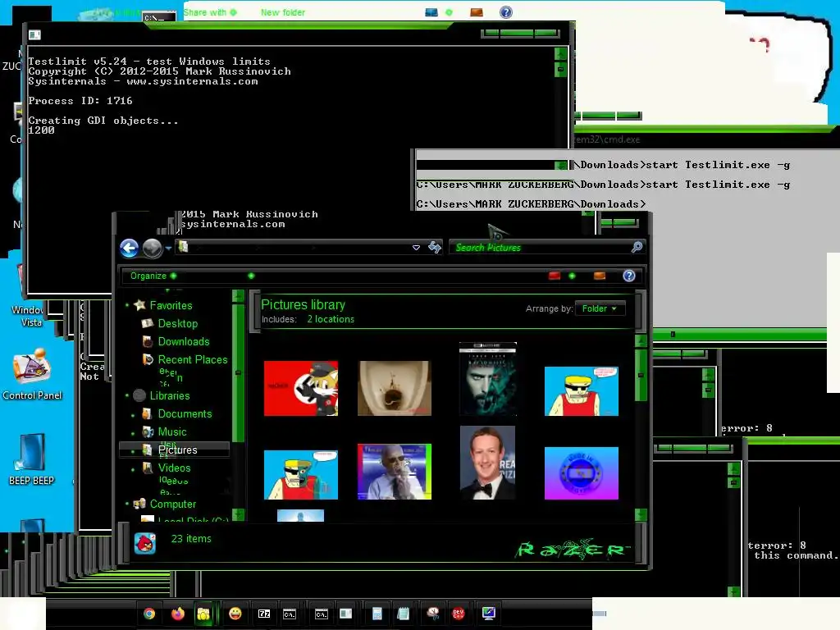Select Computer in navigation pane
The width and height of the screenshot is (840, 630).
173,504
